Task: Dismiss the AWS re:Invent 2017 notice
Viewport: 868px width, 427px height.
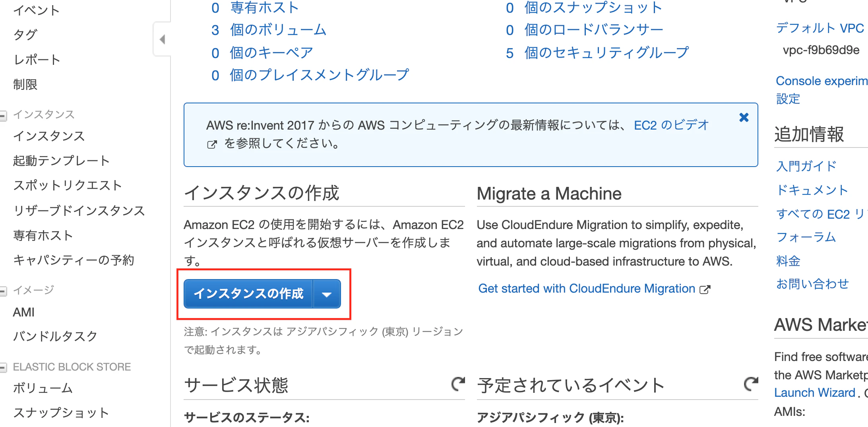Action: [743, 117]
